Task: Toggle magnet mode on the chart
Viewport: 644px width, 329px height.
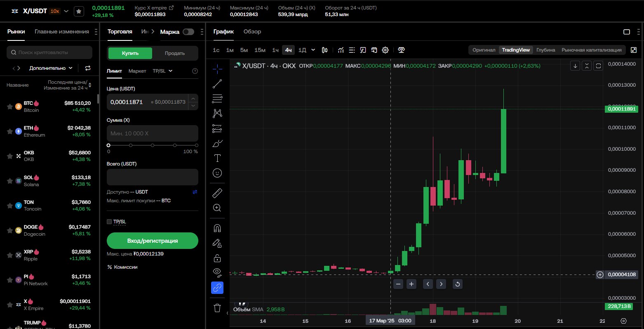Action: point(217,228)
